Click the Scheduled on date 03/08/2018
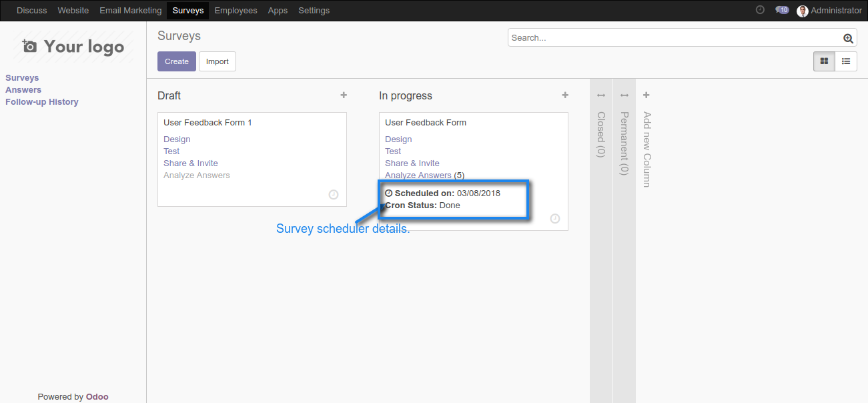The height and width of the screenshot is (403, 868). (x=478, y=193)
